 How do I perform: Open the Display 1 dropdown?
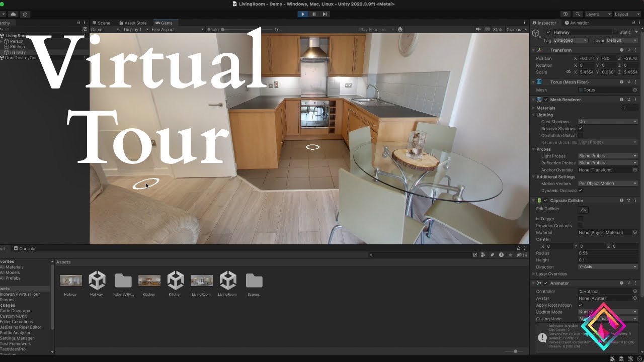pos(136,30)
